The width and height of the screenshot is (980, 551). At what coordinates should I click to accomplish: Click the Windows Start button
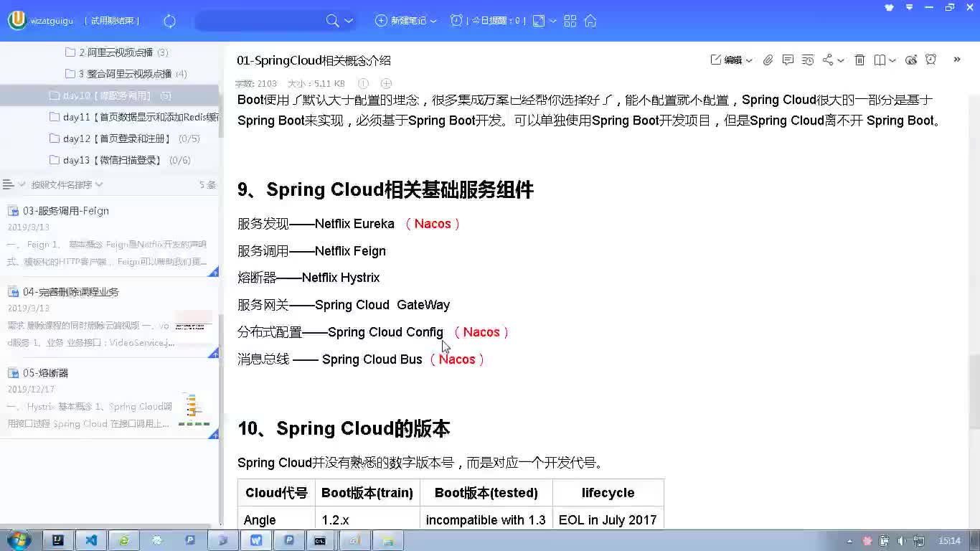point(19,540)
